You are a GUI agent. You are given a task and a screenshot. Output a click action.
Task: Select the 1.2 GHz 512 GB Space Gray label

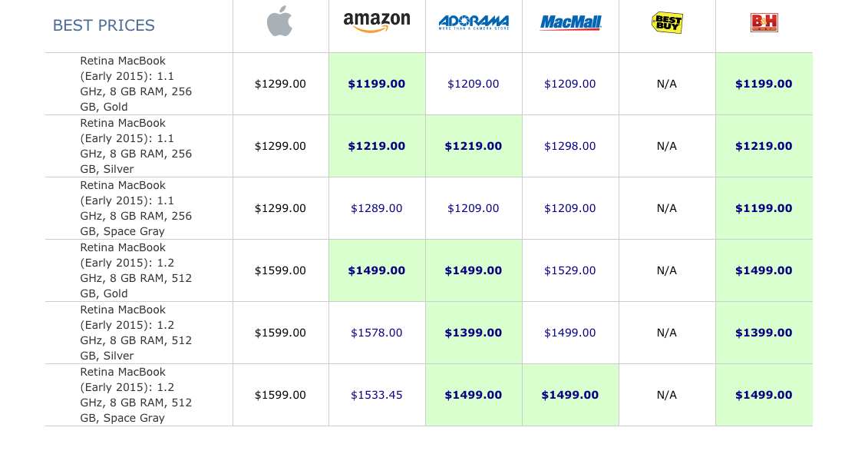(x=135, y=395)
